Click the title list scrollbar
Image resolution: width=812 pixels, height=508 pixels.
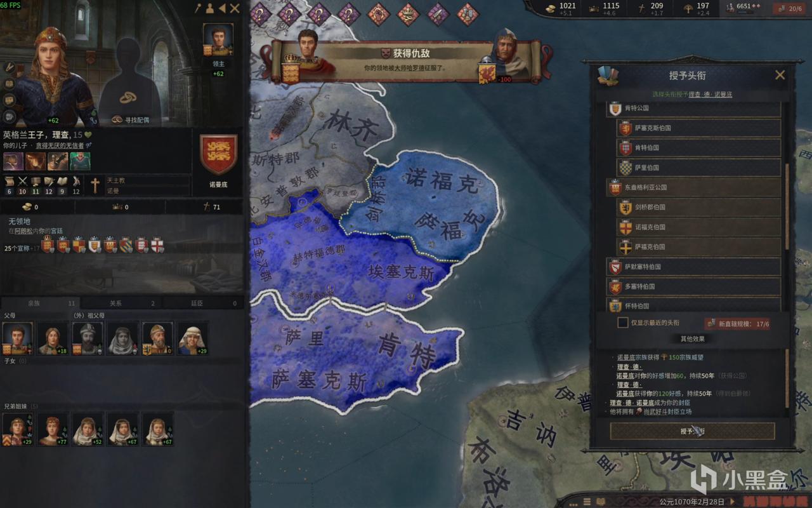click(x=788, y=206)
